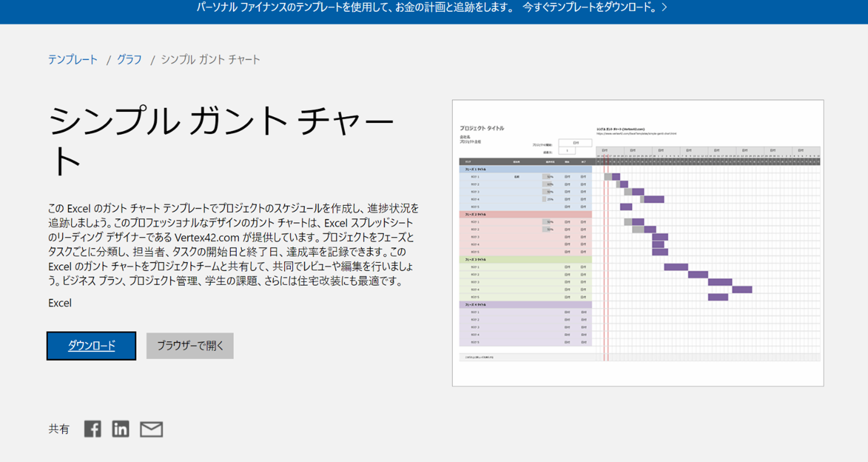868x462 pixels.
Task: Click the Vertex42 URL in the preview header
Action: 635,132
